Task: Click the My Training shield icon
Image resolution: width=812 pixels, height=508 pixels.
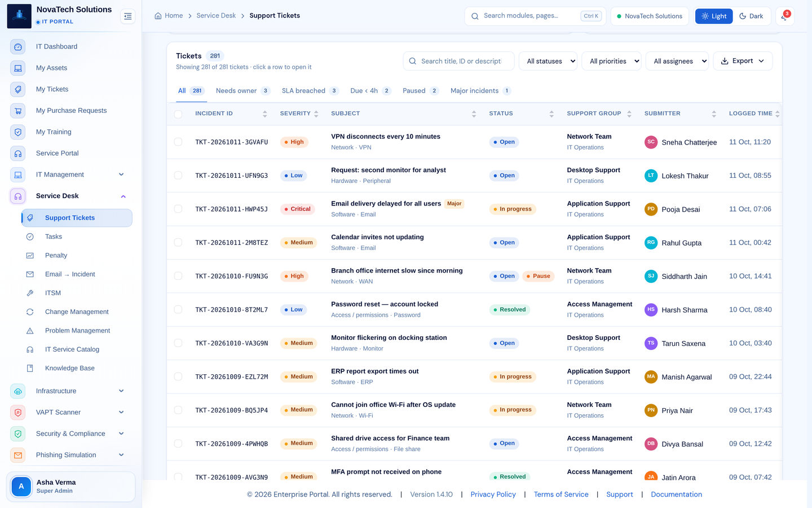Action: [x=18, y=132]
